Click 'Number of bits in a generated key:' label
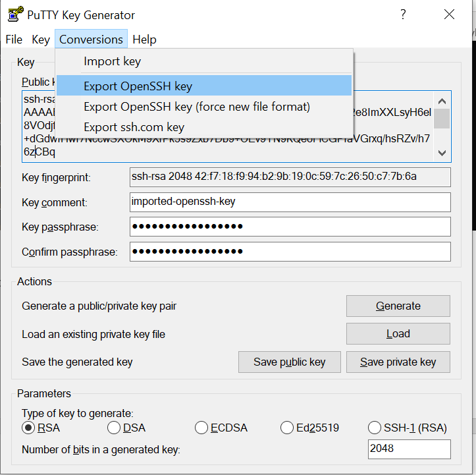 tap(101, 449)
